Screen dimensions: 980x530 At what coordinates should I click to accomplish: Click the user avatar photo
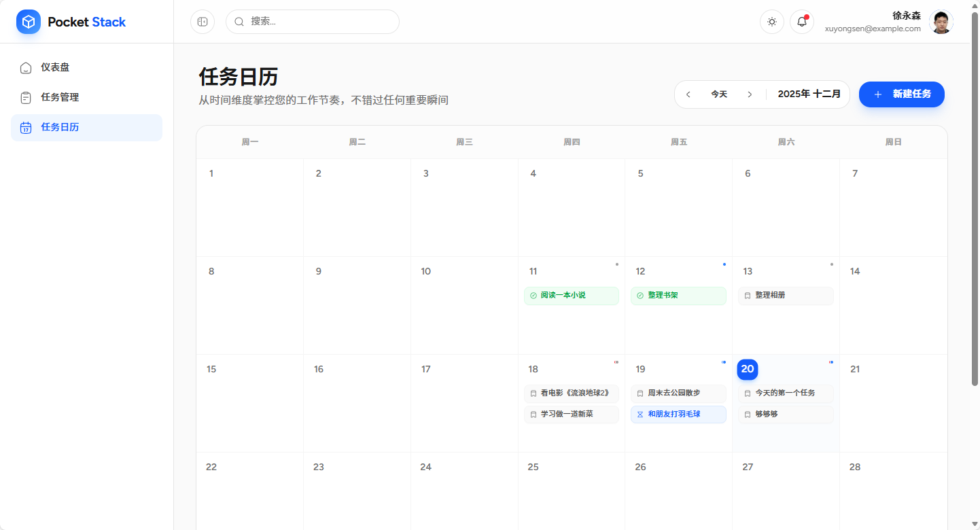(x=941, y=22)
